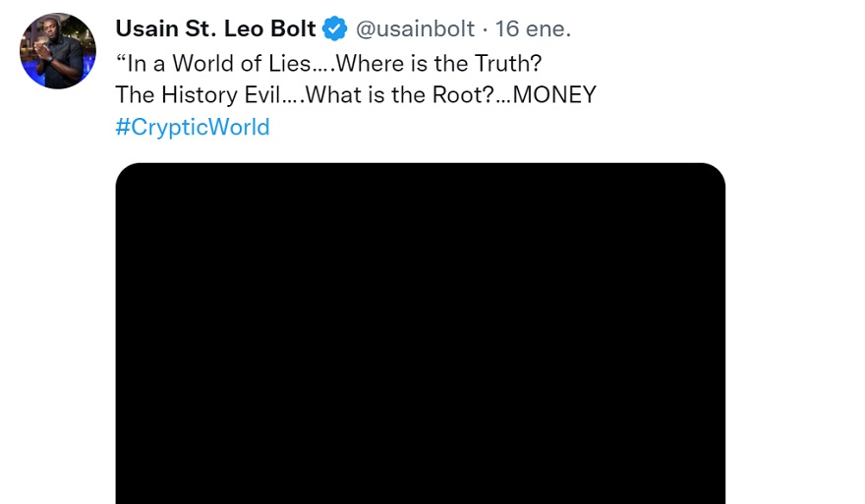This screenshot has height=504, width=865.
Task: Follow the #CrypticWorld hashtag
Action: click(x=192, y=127)
